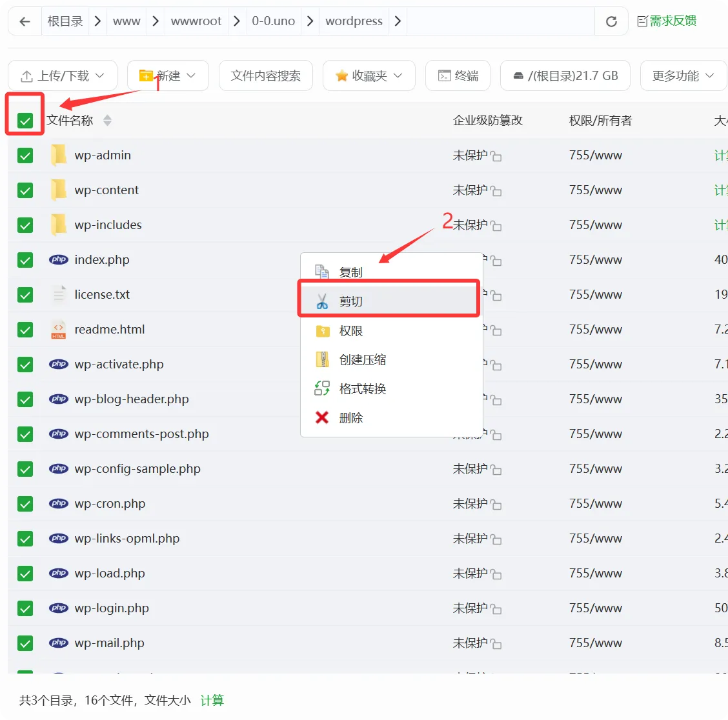Click the 需求反馈 feedback link
The width and height of the screenshot is (728, 720).
[667, 21]
